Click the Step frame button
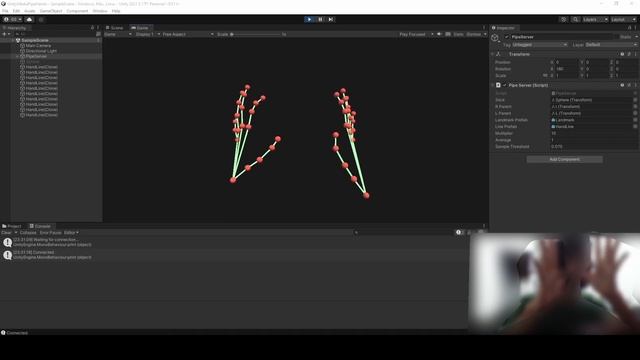Image resolution: width=640 pixels, height=360 pixels. tap(331, 19)
